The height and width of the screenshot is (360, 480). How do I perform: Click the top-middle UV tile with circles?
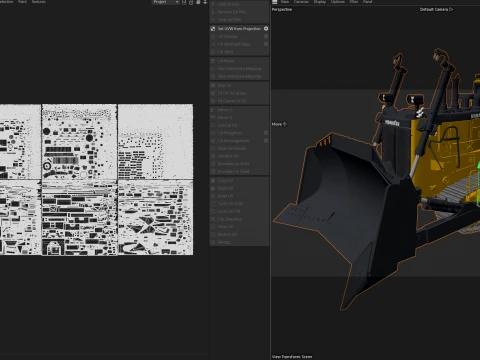[x=79, y=142]
